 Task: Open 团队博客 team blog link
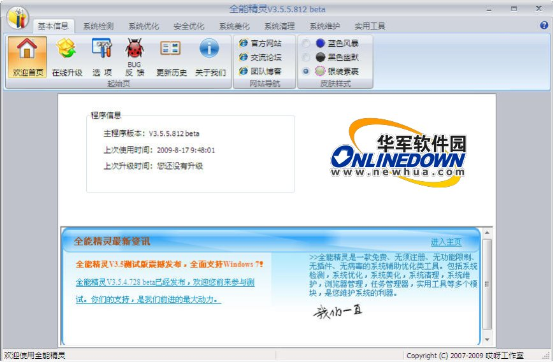(x=260, y=71)
